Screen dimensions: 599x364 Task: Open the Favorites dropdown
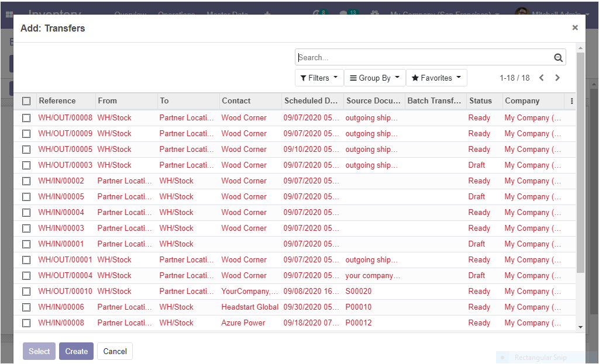436,78
